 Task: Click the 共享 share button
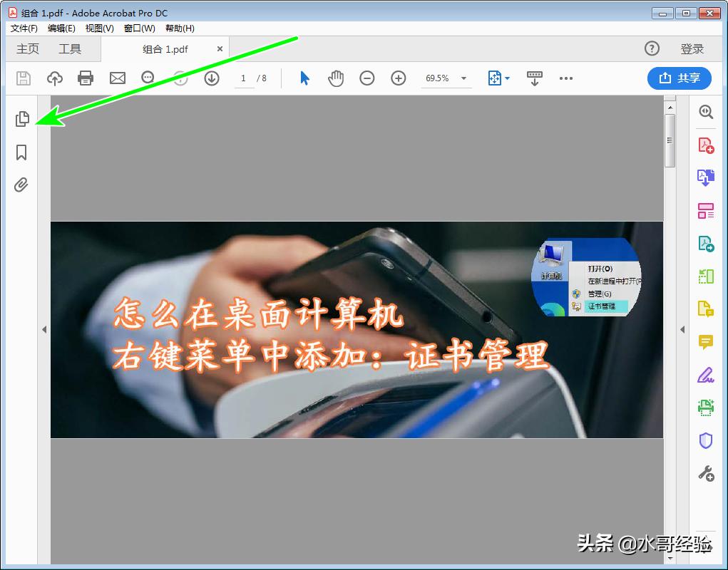(679, 78)
